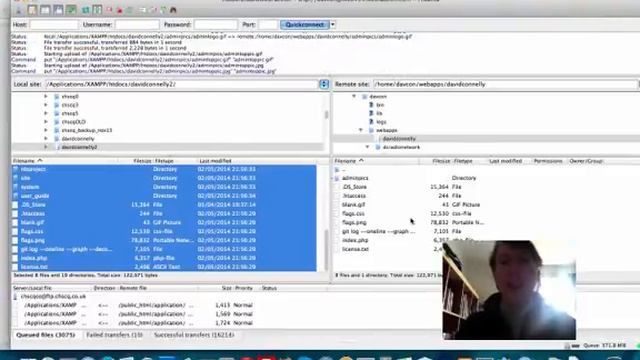The height and width of the screenshot is (360, 640).
Task: Open the directory listing filters dialog
Action: 142,10
